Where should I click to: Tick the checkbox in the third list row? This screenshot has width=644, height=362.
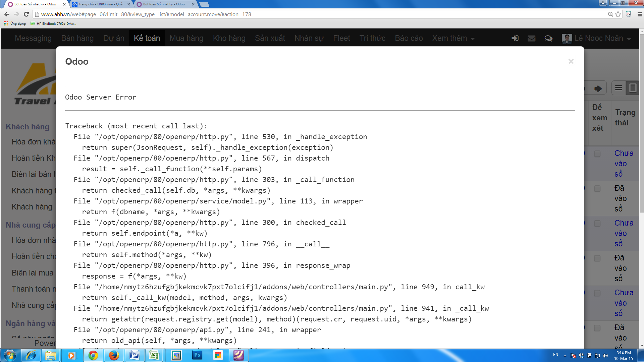(597, 223)
